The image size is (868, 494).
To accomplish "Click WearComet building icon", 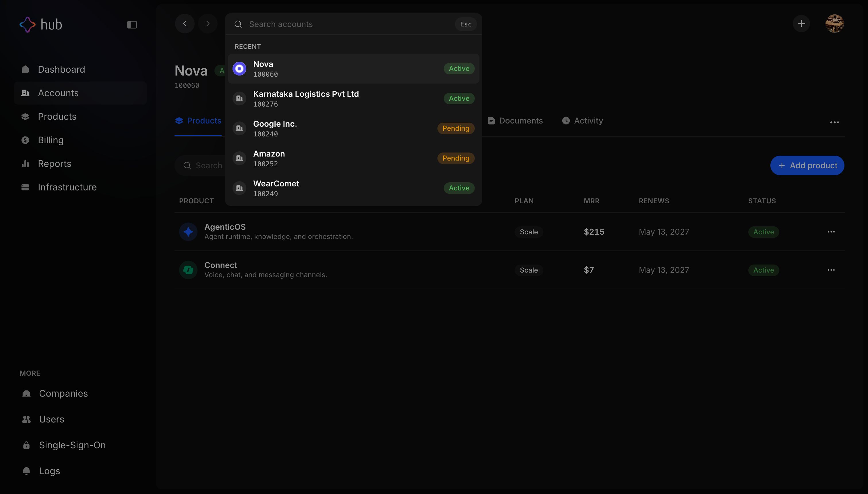I will (x=239, y=188).
